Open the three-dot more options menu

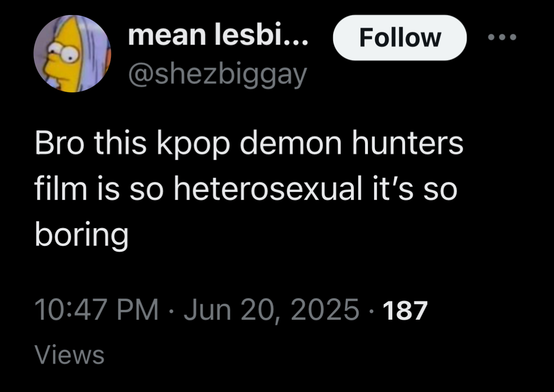coord(502,37)
